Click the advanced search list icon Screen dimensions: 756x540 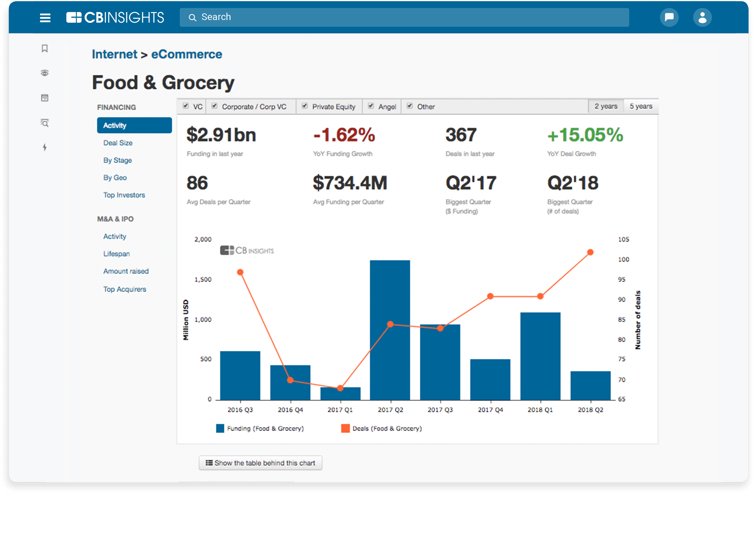click(x=44, y=123)
